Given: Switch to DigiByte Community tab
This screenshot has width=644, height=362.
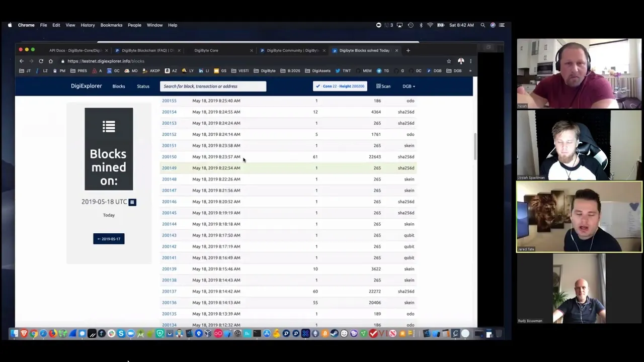Looking at the screenshot, I should (x=292, y=50).
